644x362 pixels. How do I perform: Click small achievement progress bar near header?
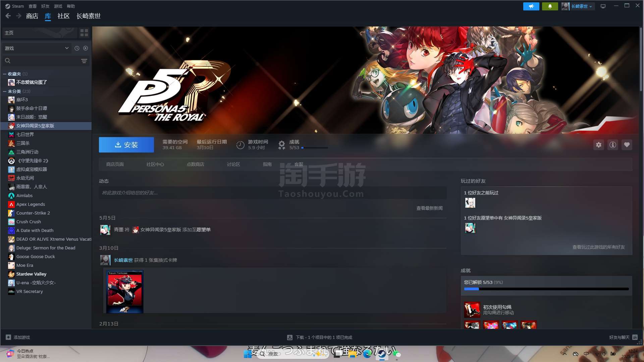pyautogui.click(x=315, y=148)
